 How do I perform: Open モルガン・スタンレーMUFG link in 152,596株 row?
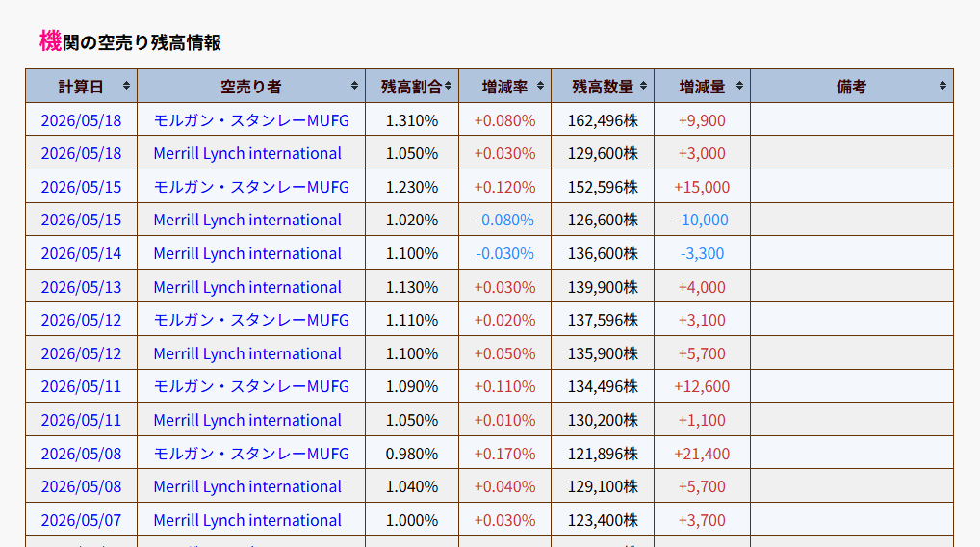pos(251,187)
